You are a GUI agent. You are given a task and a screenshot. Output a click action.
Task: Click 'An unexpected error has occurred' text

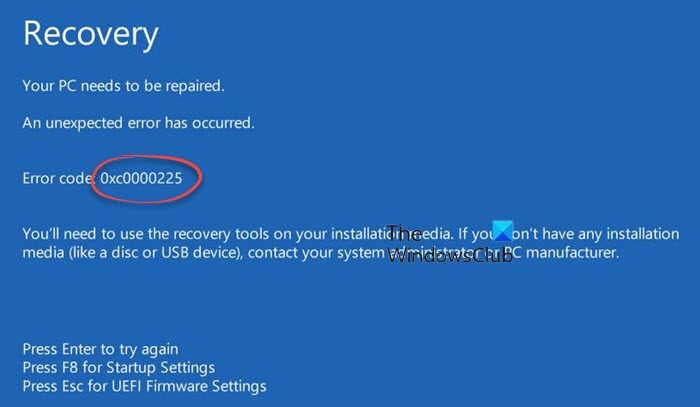pyautogui.click(x=138, y=123)
